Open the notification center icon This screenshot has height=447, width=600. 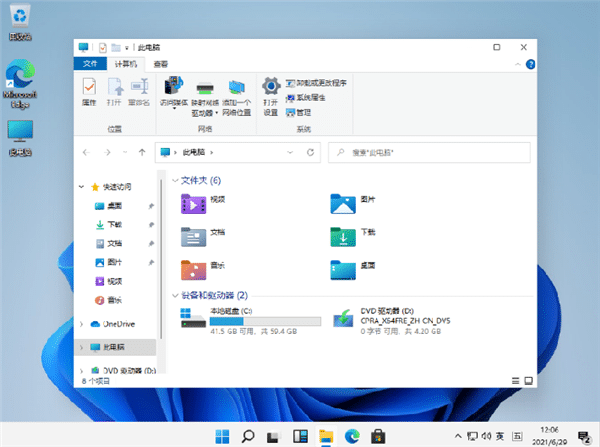584,437
